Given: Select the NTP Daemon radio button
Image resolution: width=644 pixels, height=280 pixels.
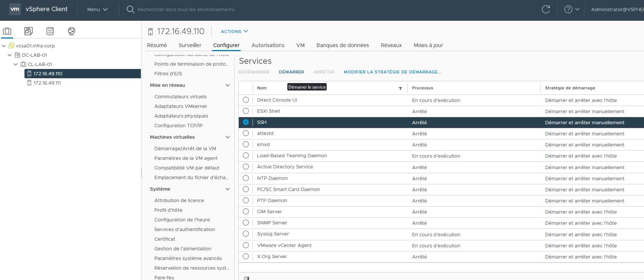Looking at the screenshot, I should click(x=246, y=178).
